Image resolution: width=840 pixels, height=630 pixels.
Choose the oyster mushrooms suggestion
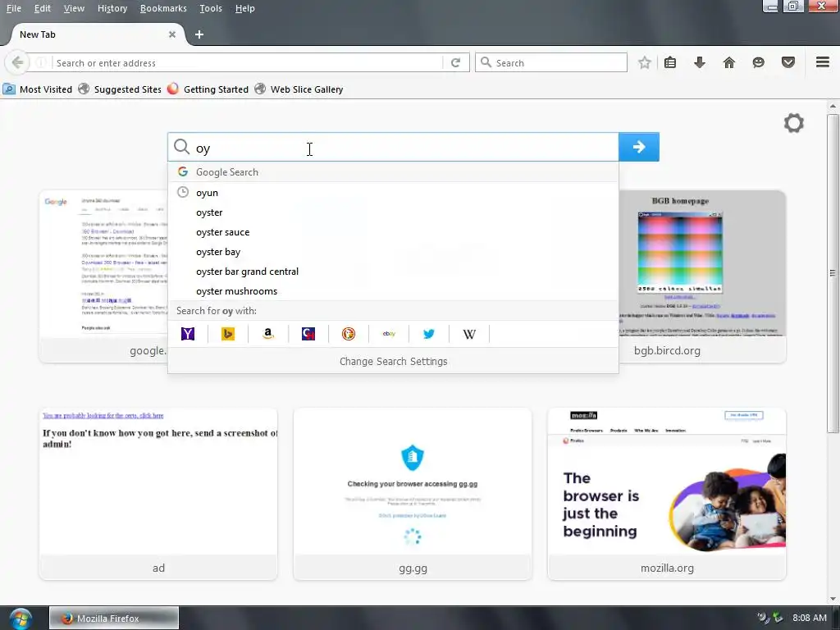pyautogui.click(x=393, y=291)
